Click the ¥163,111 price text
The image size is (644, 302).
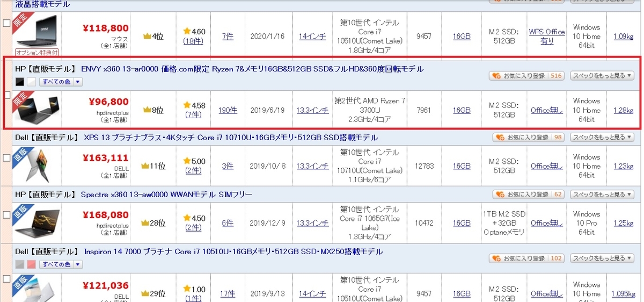click(105, 158)
